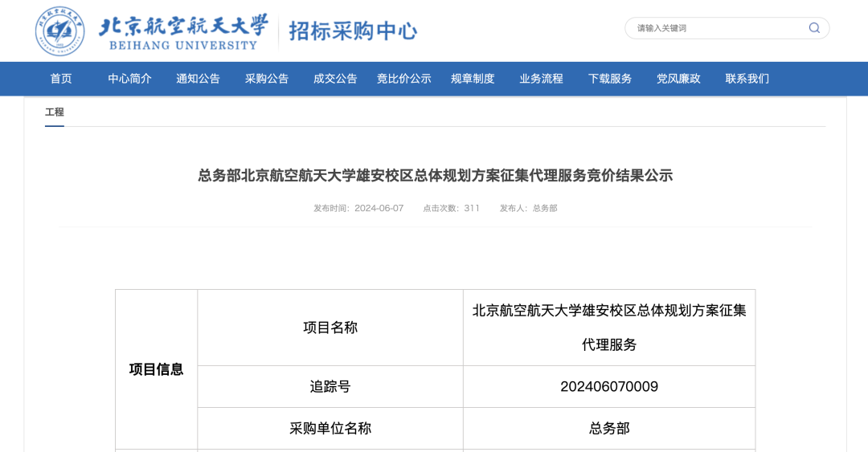Type in the keyword search field
Screen dimensions: 868x452
click(715, 28)
